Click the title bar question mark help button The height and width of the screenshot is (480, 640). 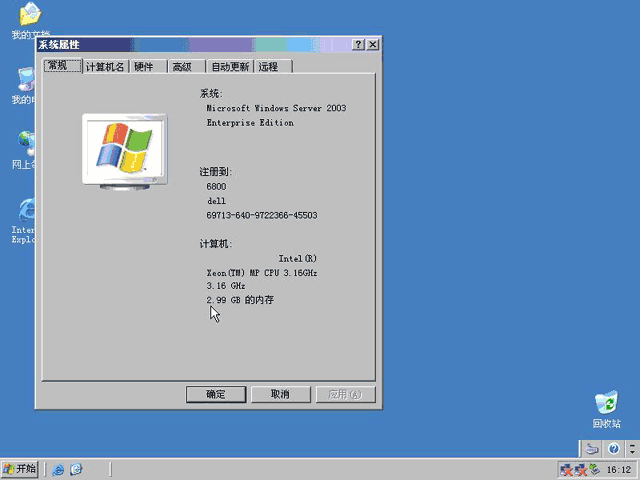click(x=358, y=44)
